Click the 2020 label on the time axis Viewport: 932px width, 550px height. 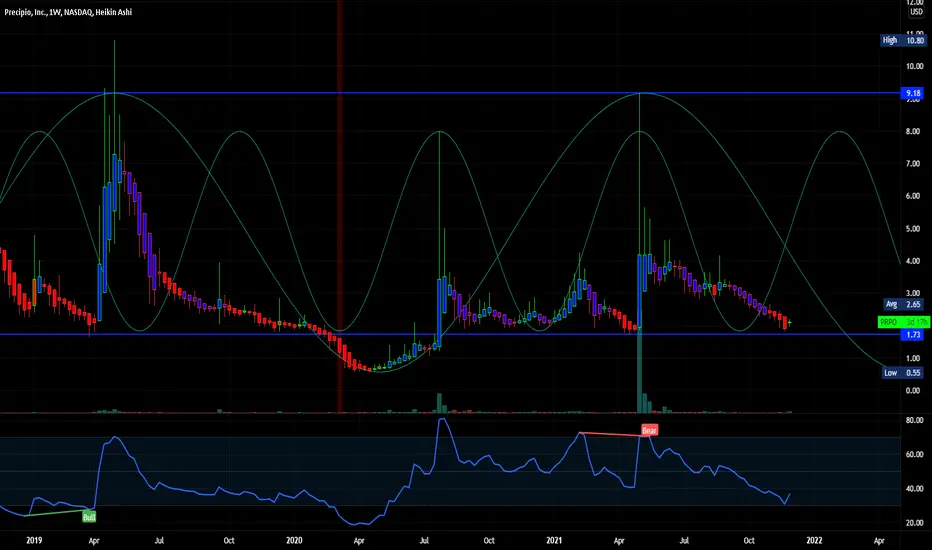[294, 540]
